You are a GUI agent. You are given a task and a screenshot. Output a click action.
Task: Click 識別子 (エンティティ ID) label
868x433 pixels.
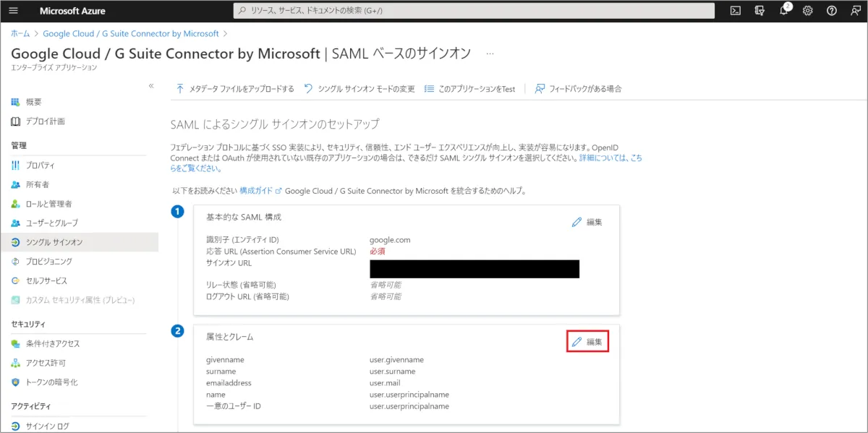pyautogui.click(x=242, y=240)
